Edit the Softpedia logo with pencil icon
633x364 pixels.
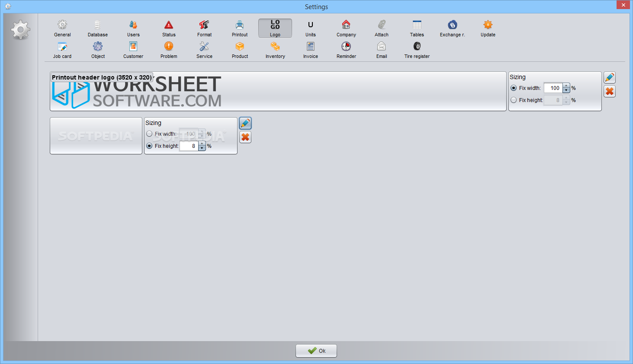pos(245,124)
